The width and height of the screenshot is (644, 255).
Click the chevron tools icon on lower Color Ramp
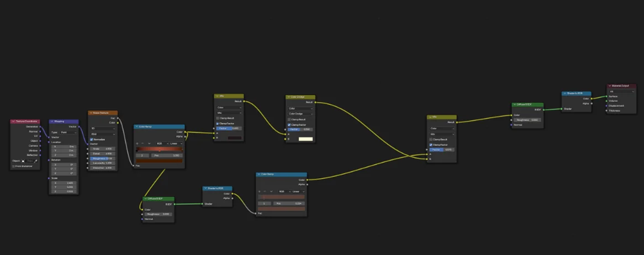[x=271, y=191]
